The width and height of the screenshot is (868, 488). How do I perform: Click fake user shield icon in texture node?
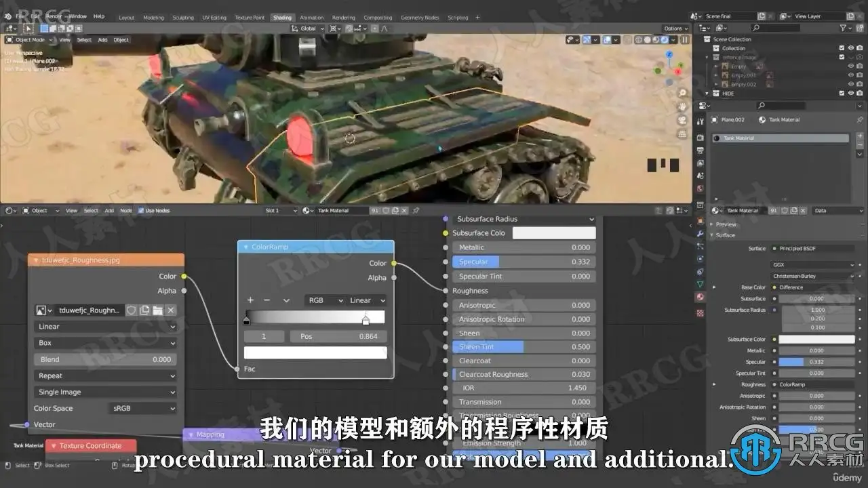click(132, 310)
